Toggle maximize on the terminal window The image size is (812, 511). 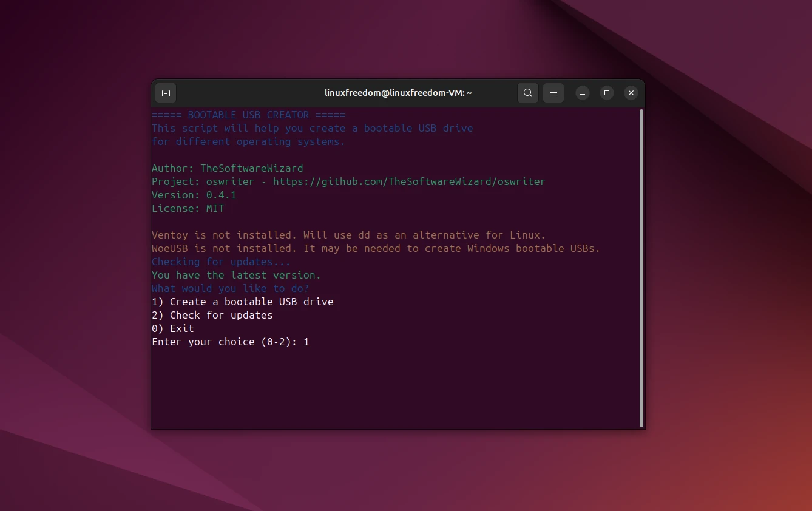point(607,93)
